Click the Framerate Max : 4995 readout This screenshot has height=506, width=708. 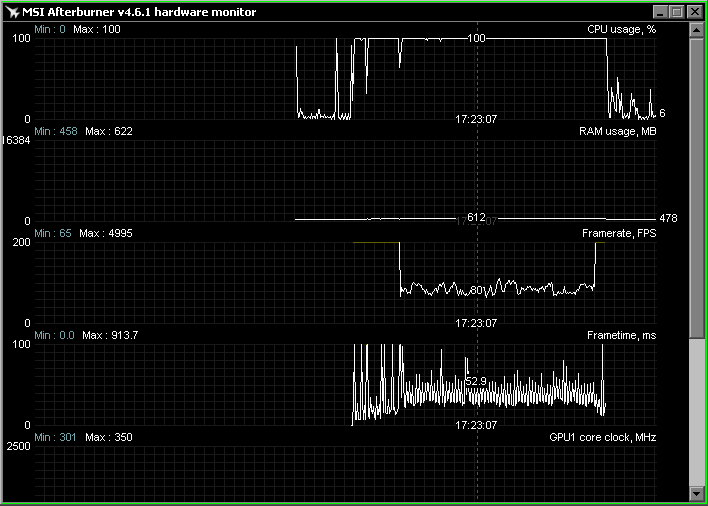(x=109, y=233)
